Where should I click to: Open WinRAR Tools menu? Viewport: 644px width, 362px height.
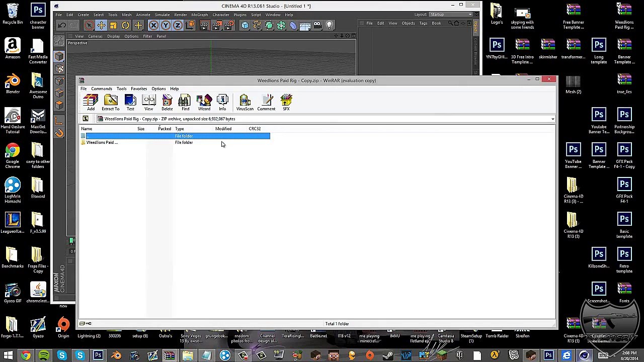point(121,88)
